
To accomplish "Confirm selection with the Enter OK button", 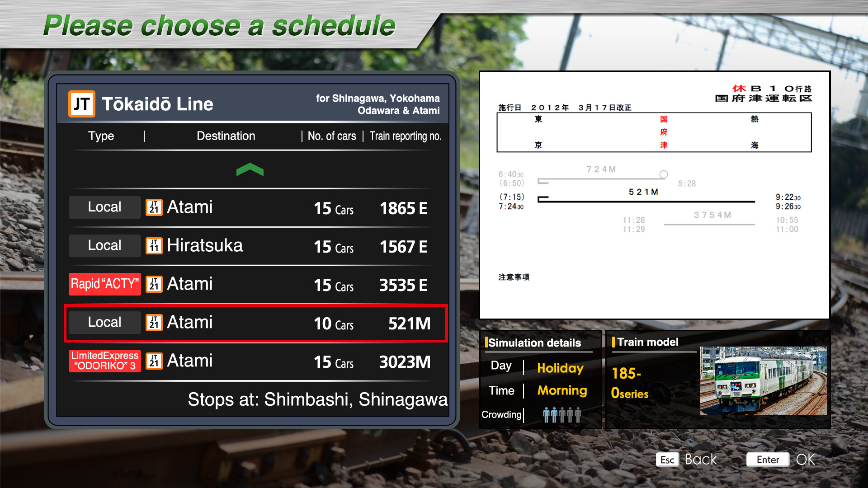I will (x=768, y=460).
